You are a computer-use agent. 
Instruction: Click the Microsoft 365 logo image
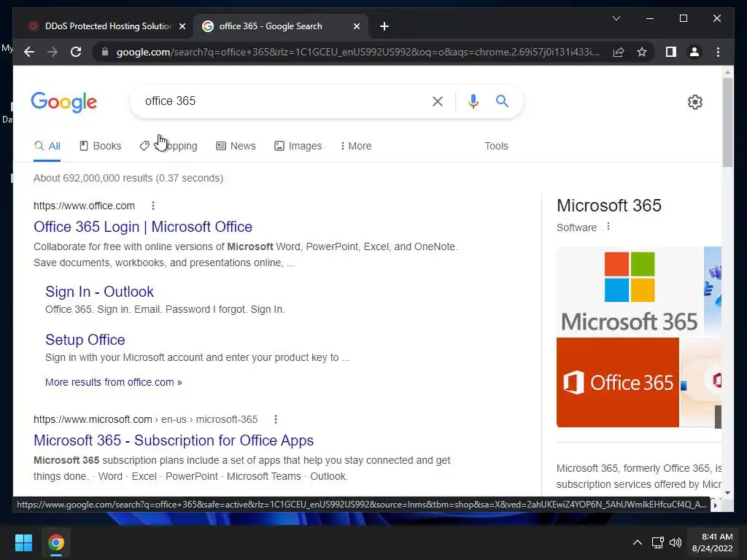point(630,292)
